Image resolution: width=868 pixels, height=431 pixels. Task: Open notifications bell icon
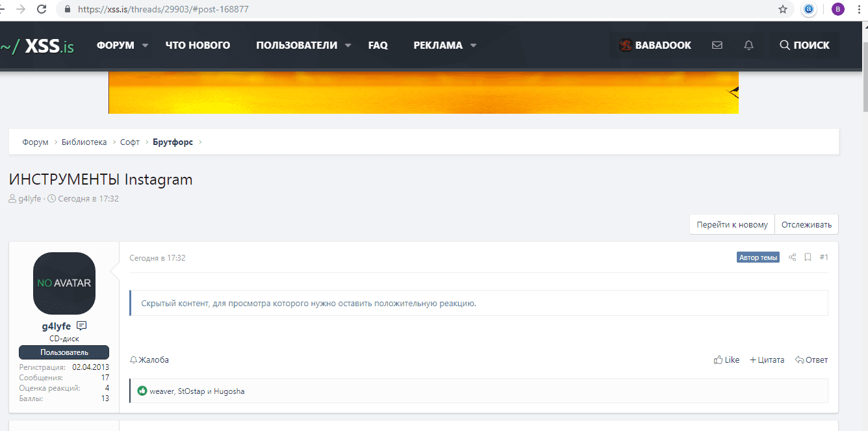pos(749,46)
